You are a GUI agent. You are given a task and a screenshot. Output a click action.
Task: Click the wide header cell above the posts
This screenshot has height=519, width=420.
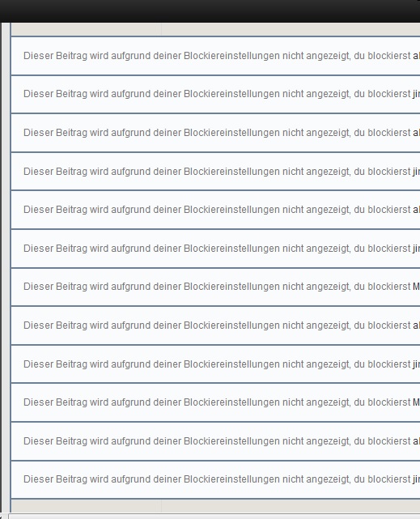pos(291,29)
